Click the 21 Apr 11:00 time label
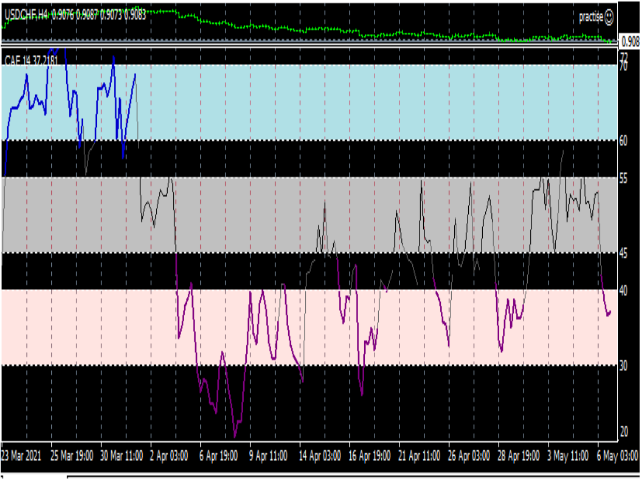The height and width of the screenshot is (480, 640). [419, 456]
